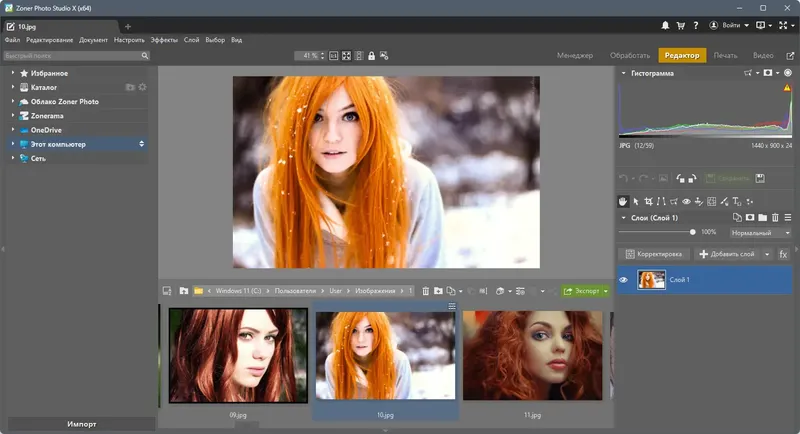800x434 pixels.
Task: Select the Crop tool in editor toolbar
Action: point(648,202)
